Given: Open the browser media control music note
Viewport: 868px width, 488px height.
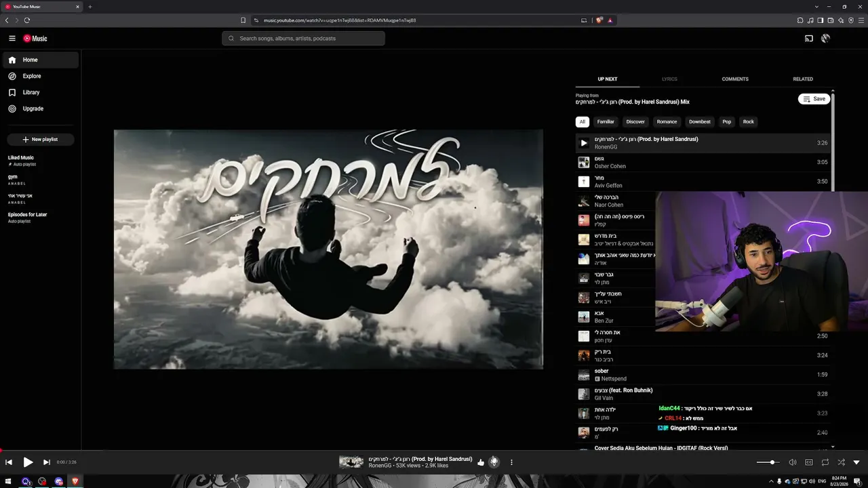Looking at the screenshot, I should [810, 20].
